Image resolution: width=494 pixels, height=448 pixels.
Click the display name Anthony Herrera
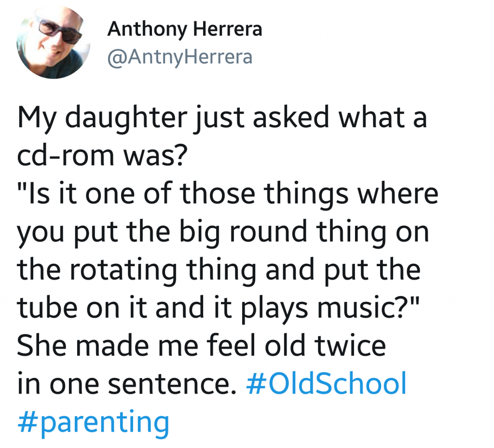[184, 29]
